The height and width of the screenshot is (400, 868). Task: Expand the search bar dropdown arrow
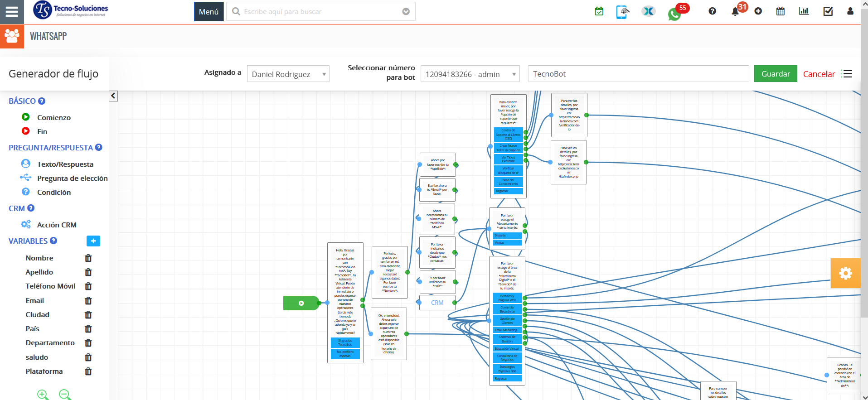tap(406, 12)
